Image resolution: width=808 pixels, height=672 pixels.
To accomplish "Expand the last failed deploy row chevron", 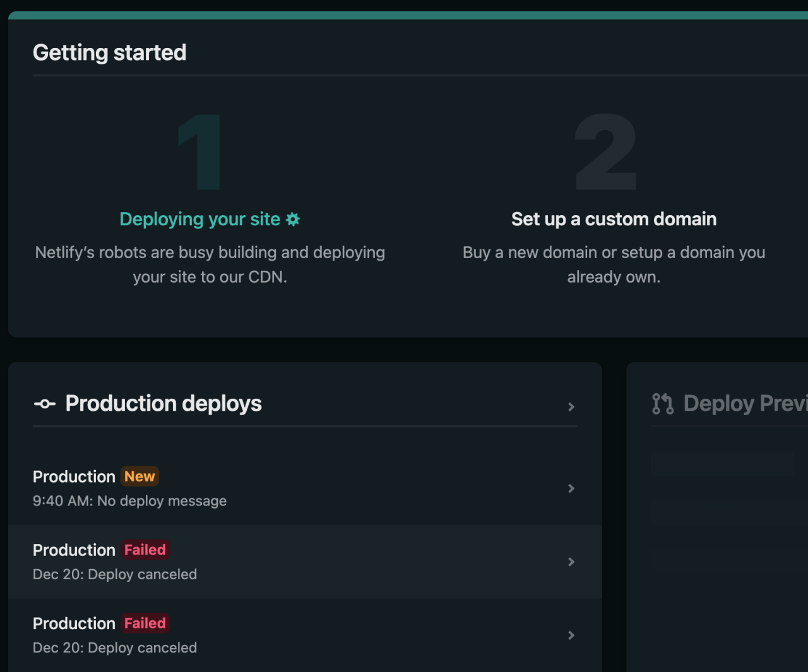I will (x=571, y=635).
